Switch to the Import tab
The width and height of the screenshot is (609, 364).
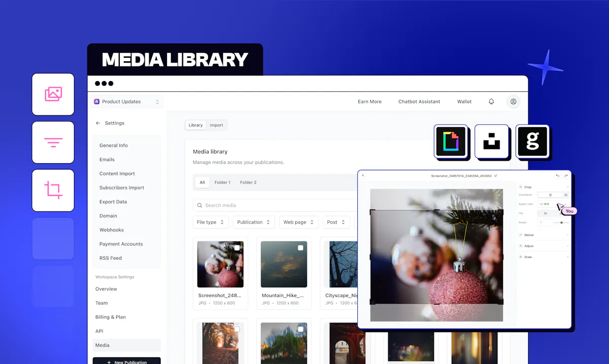(x=217, y=125)
